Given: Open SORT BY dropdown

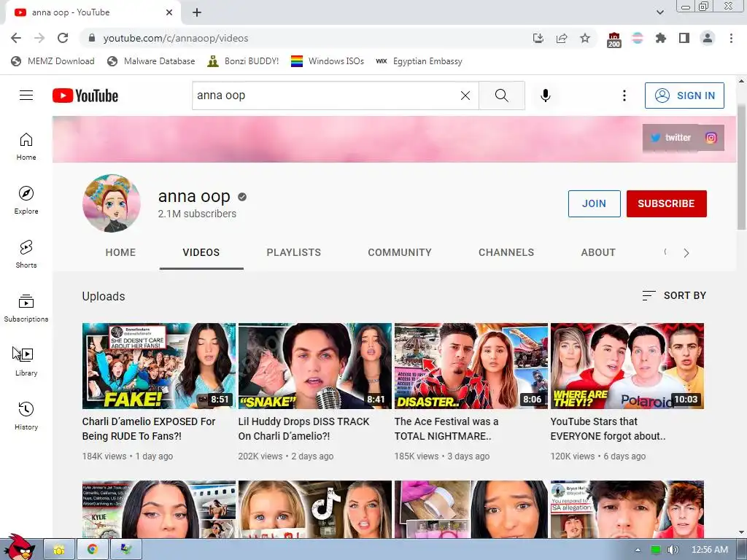Looking at the screenshot, I should click(x=673, y=296).
